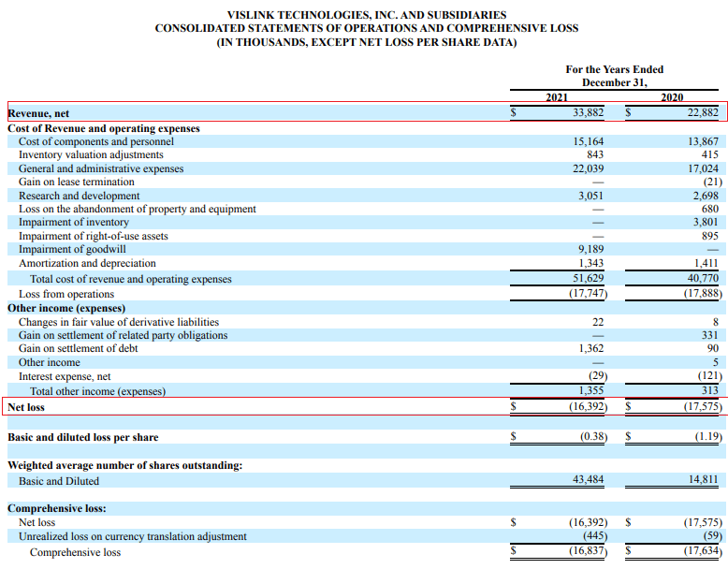The image size is (728, 569).
Task: Click 'Gain on lease termination' label
Action: 77,182
